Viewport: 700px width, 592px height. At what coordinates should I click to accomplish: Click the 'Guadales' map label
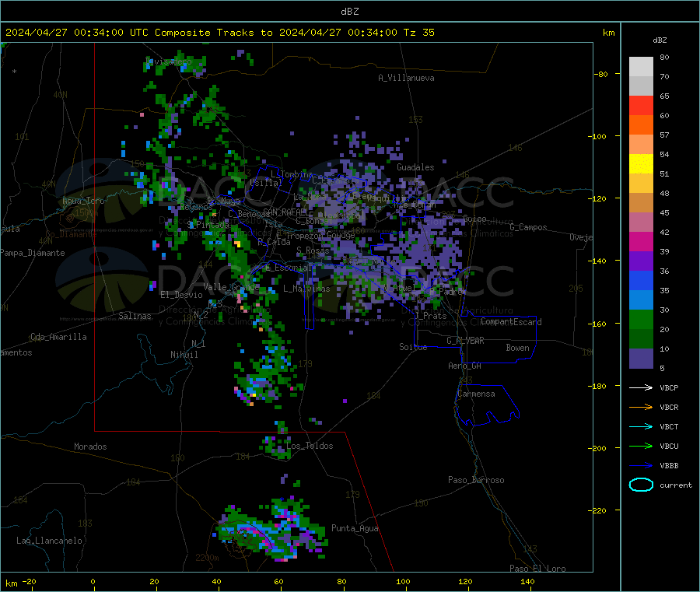pos(415,167)
